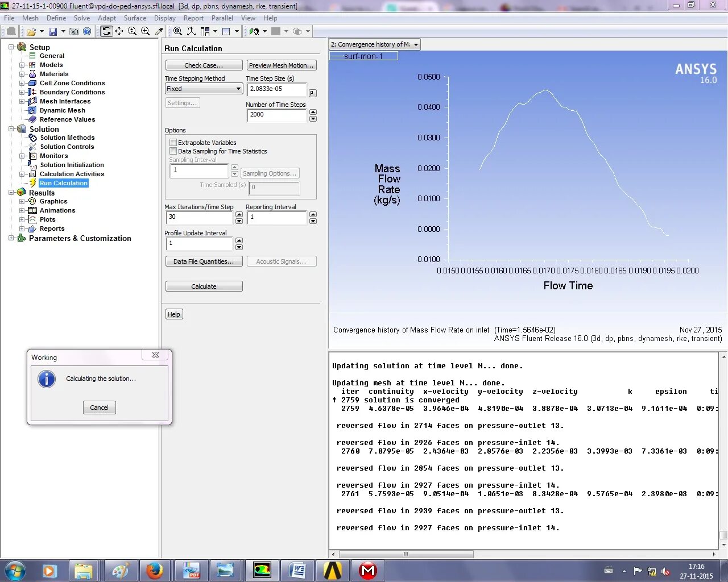Screen dimensions: 728x582
Task: Open the Report menu
Action: (x=193, y=18)
